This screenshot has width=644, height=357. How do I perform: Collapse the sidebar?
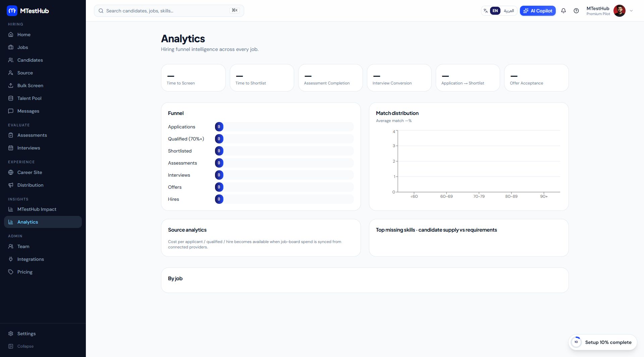21,346
